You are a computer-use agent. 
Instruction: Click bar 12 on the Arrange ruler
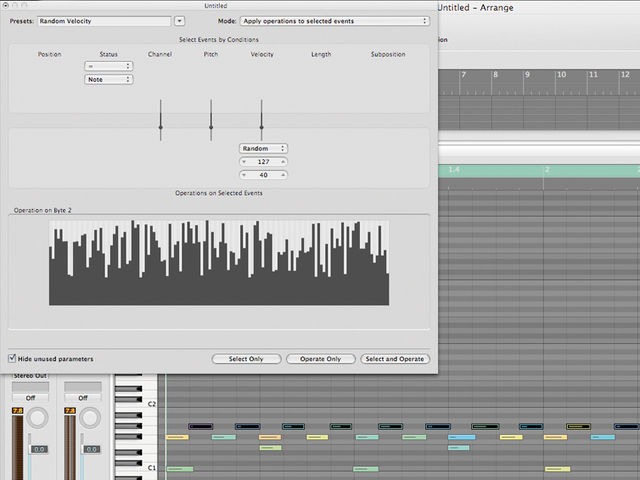coord(625,75)
